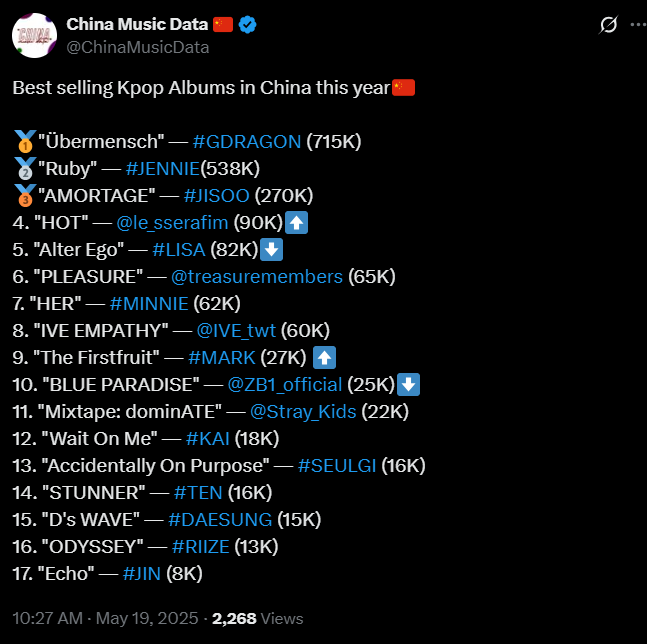Visit the @Stray_Kids mention
The width and height of the screenshot is (647, 644).
[303, 412]
